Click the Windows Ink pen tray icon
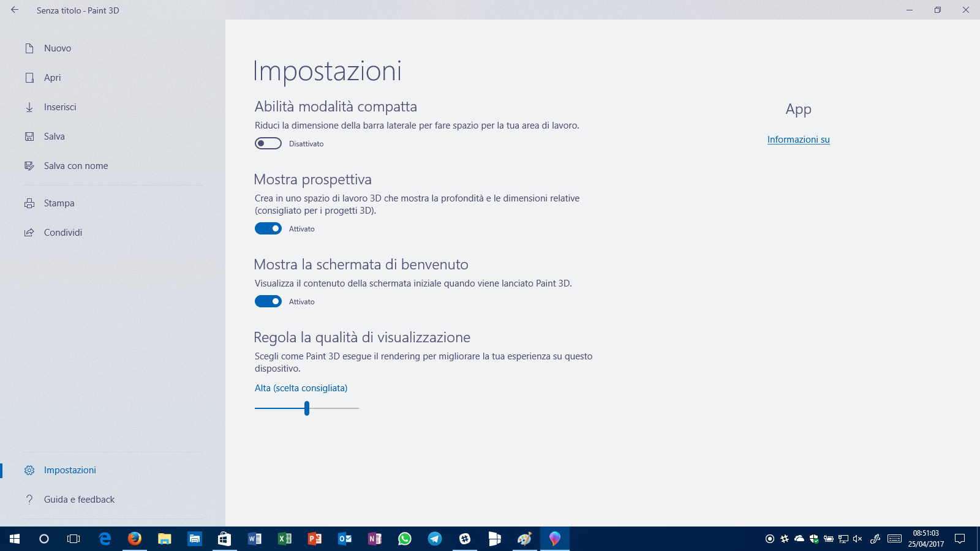The height and width of the screenshot is (551, 980). [875, 539]
